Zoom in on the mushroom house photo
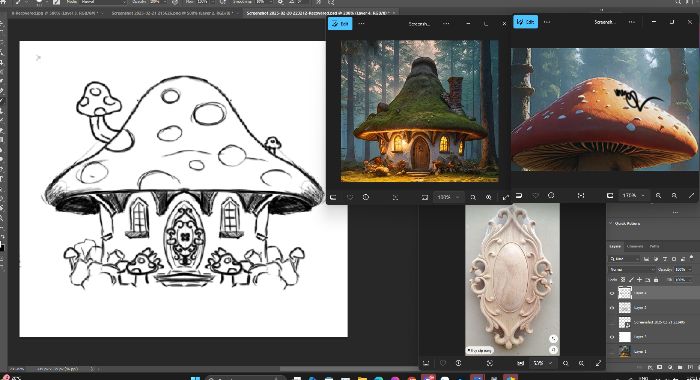700x380 pixels. coord(489,197)
